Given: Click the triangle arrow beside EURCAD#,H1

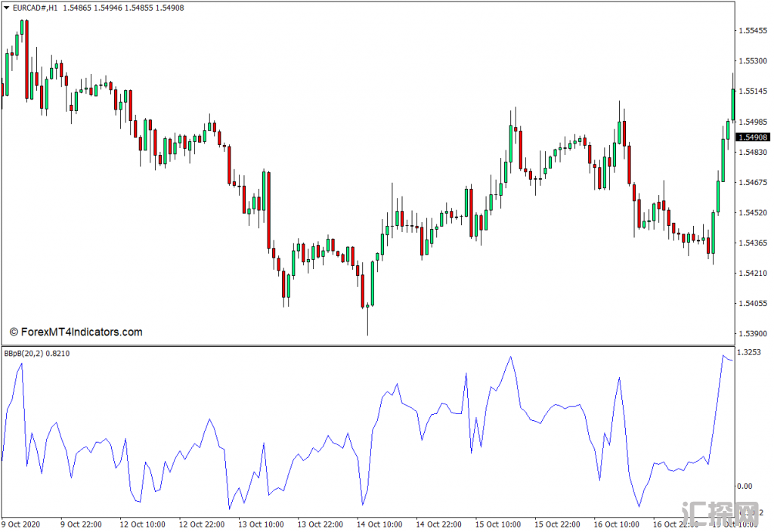Looking at the screenshot, I should pos(7,8).
